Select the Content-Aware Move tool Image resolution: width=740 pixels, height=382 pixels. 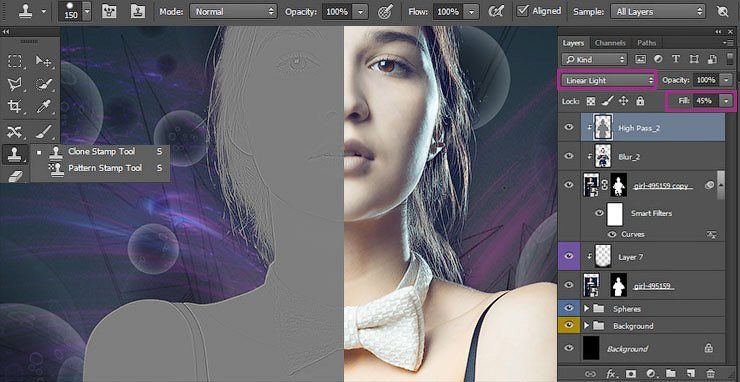15,131
